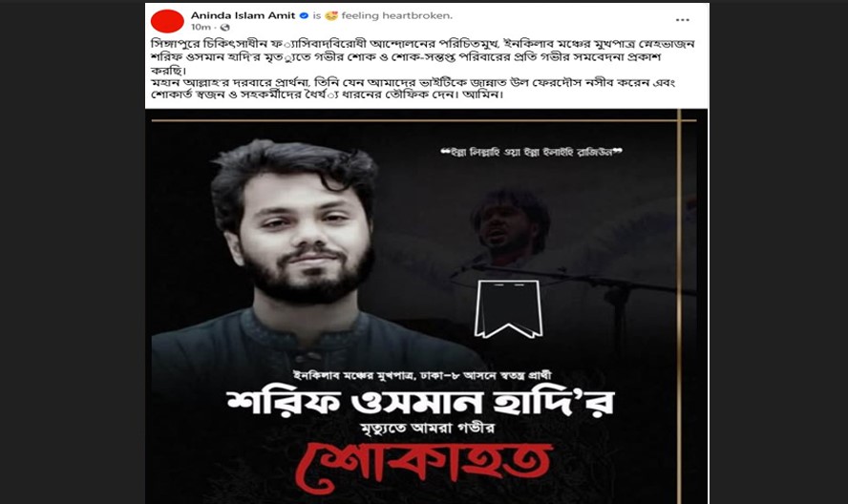Viewport: 848px width, 504px height.
Task: Open Aninda Islam Amit's profile name
Action: point(243,15)
